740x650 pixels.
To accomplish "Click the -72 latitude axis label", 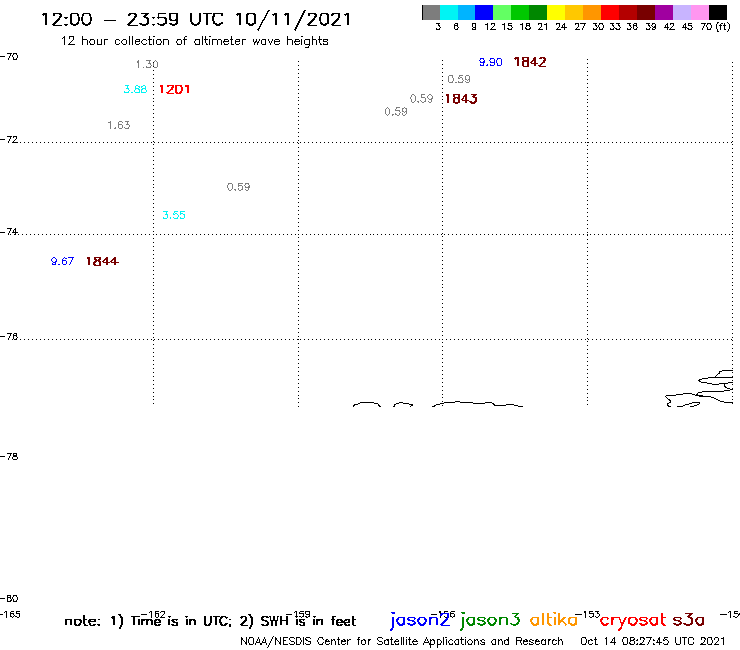I will (x=9, y=140).
